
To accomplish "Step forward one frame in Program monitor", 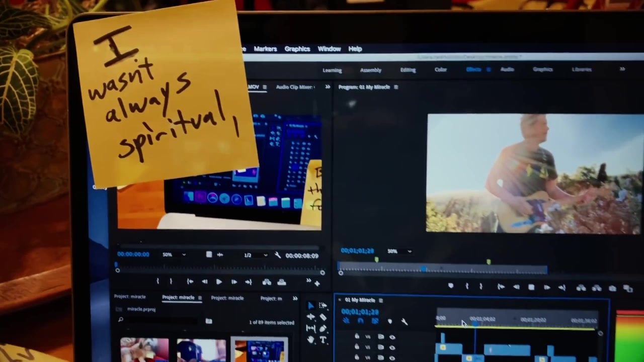I will point(547,288).
